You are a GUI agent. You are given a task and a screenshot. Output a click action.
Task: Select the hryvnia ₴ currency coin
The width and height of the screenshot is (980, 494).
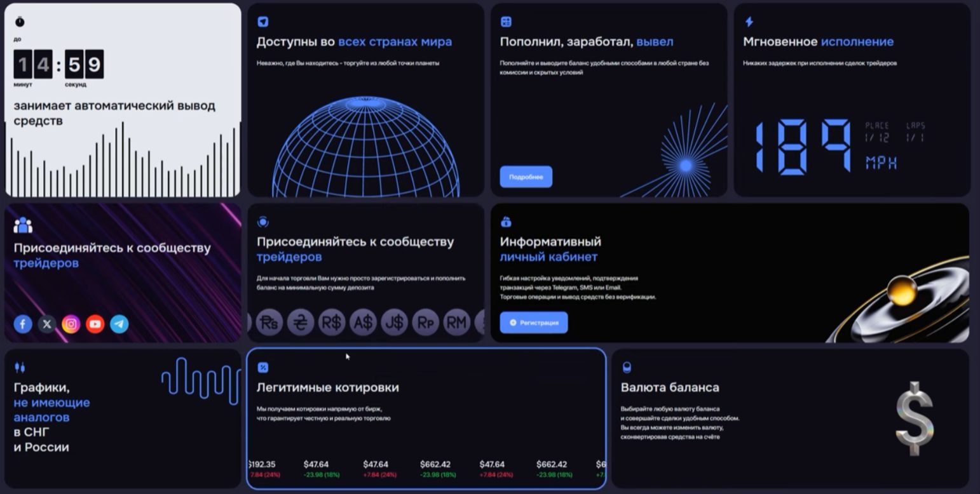coord(301,323)
